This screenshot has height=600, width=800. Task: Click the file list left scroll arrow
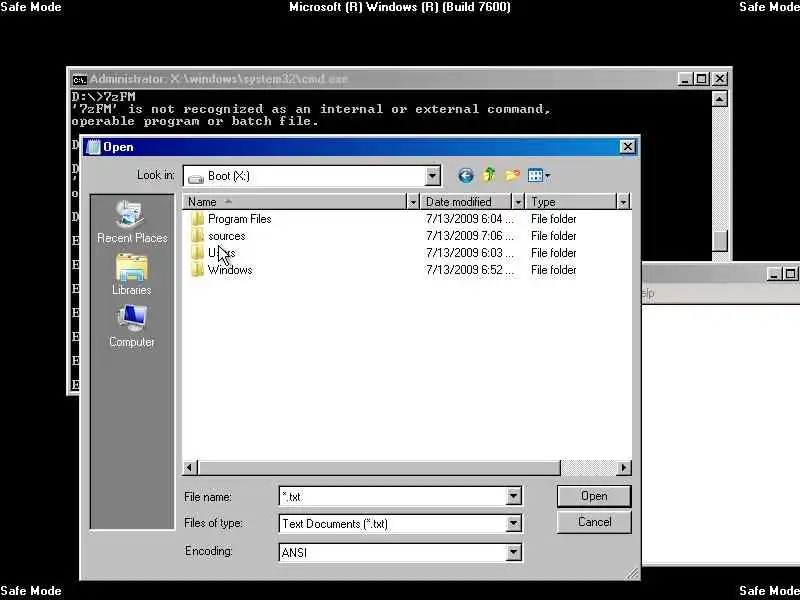tap(189, 467)
